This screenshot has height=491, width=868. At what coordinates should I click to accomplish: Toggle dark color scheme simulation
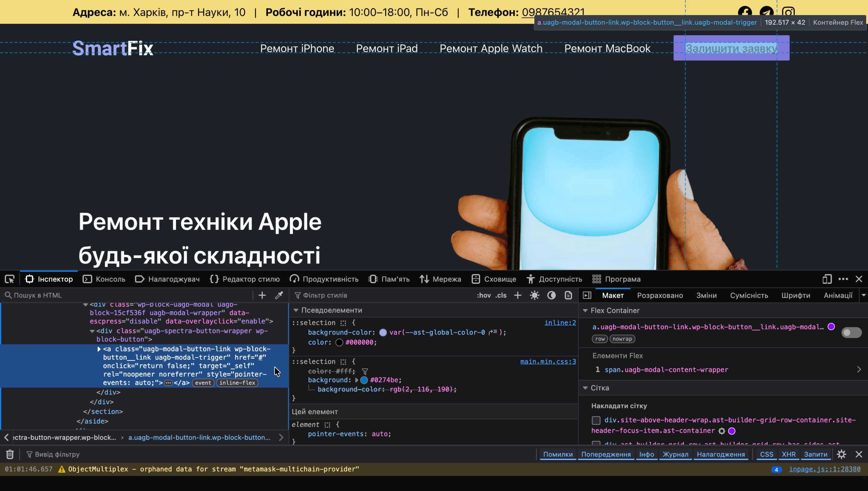552,295
